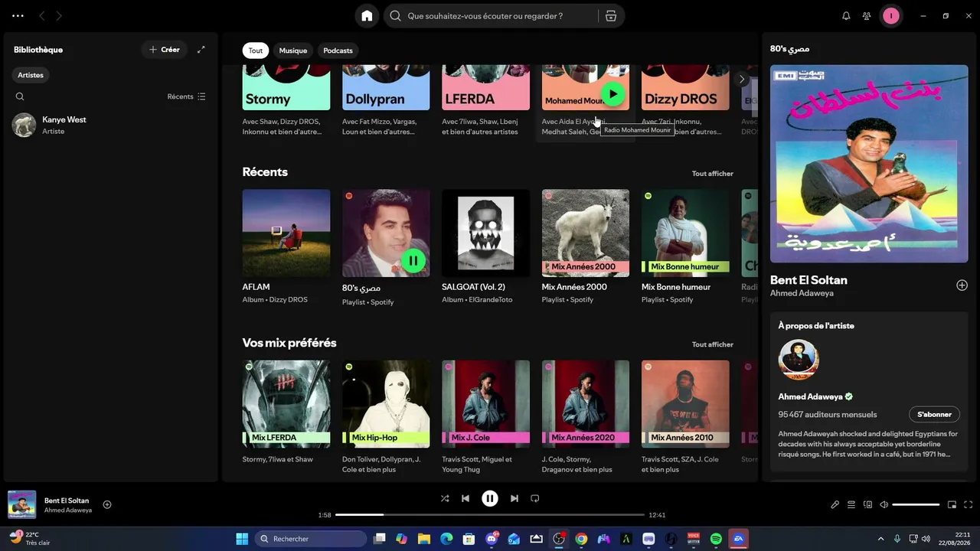The image size is (980, 551).
Task: Open the Récents sort options dropdown
Action: tap(187, 96)
